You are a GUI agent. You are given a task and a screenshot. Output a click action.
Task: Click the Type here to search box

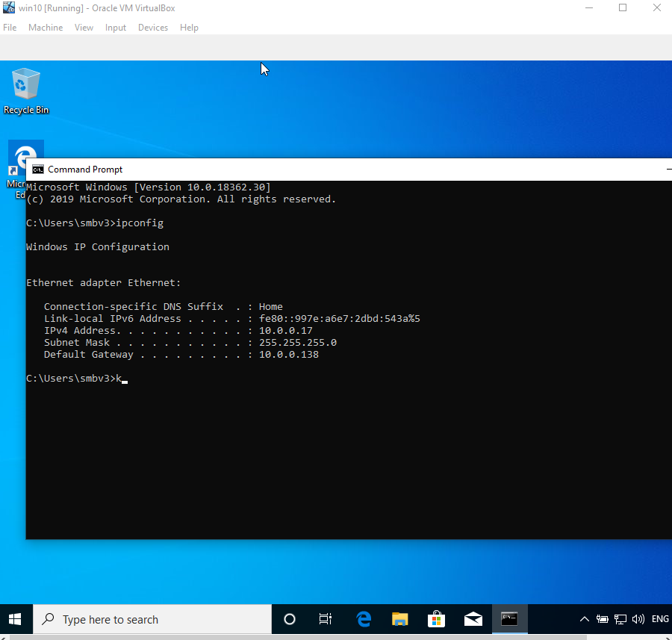(x=152, y=619)
